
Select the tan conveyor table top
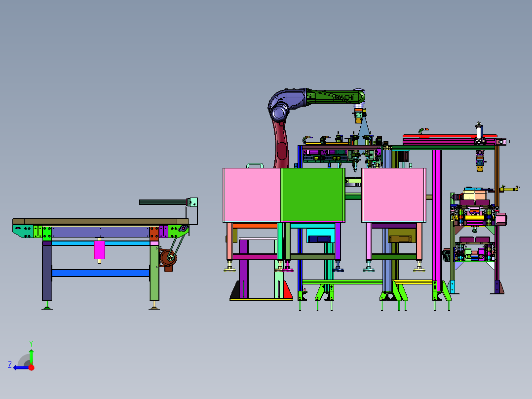tap(101, 221)
